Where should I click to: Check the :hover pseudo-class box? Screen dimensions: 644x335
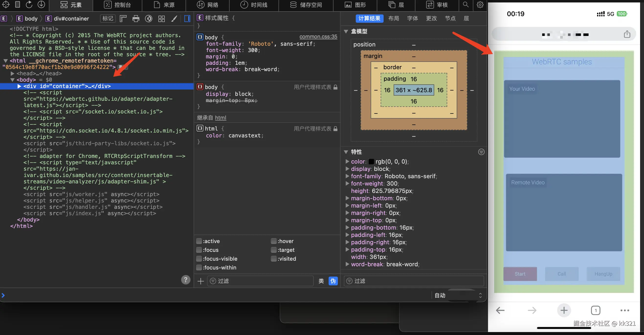274,241
